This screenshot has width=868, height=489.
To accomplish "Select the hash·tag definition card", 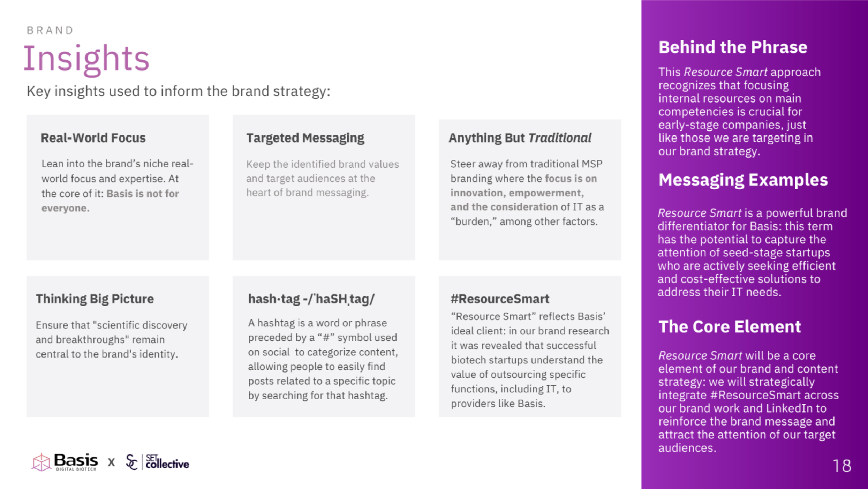I will [324, 346].
